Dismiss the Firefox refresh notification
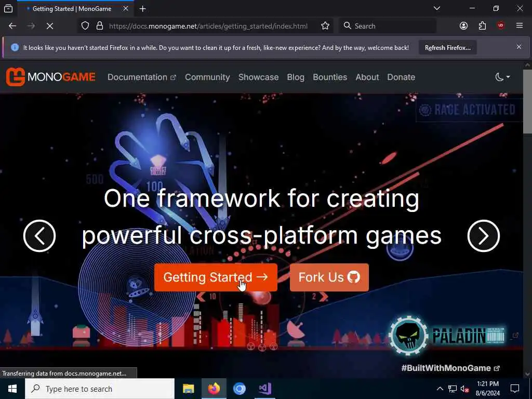This screenshot has width=532, height=399. 519,47
